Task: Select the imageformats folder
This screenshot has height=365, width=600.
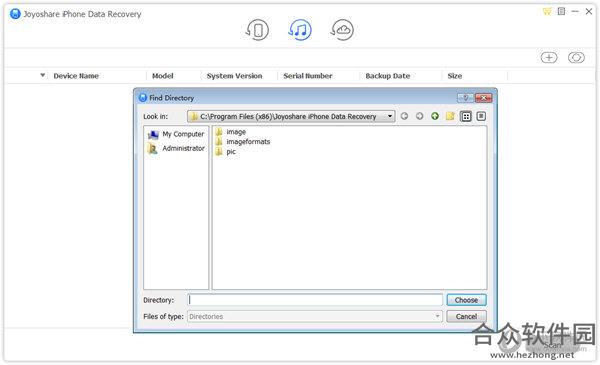Action: pyautogui.click(x=243, y=142)
